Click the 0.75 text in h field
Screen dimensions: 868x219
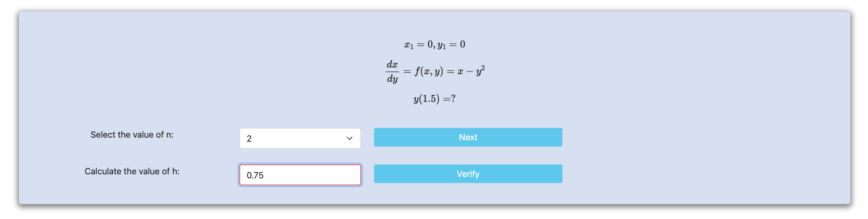[x=255, y=175]
